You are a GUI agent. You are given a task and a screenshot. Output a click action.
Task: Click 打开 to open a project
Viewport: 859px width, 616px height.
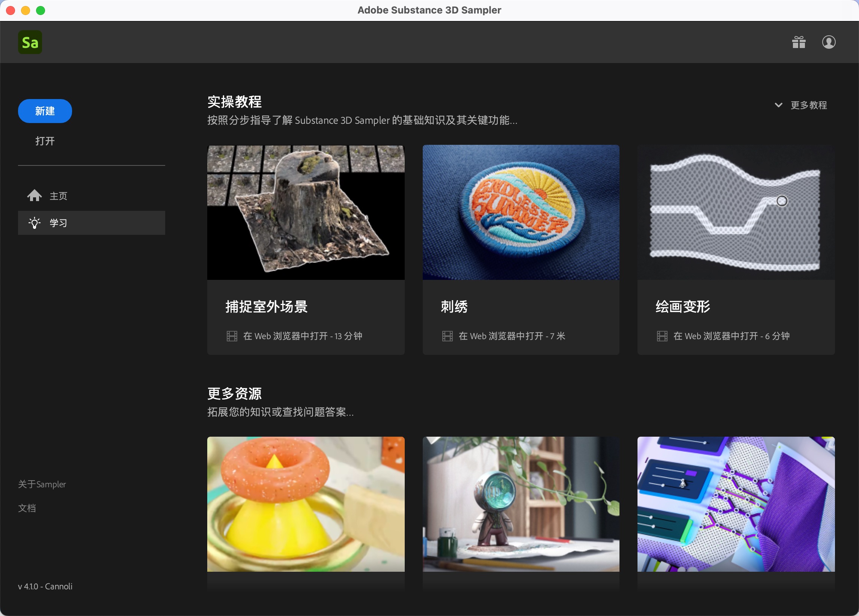[45, 141]
